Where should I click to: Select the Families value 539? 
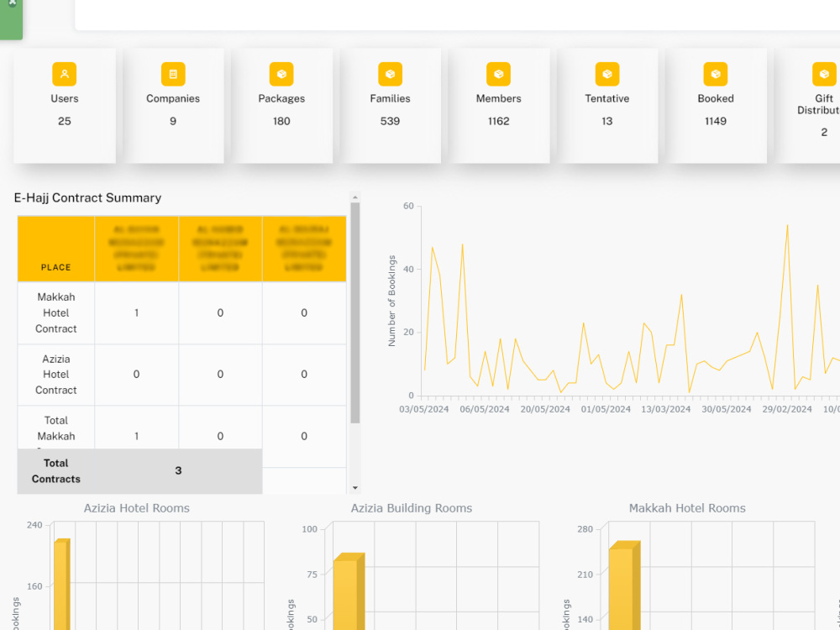[390, 121]
